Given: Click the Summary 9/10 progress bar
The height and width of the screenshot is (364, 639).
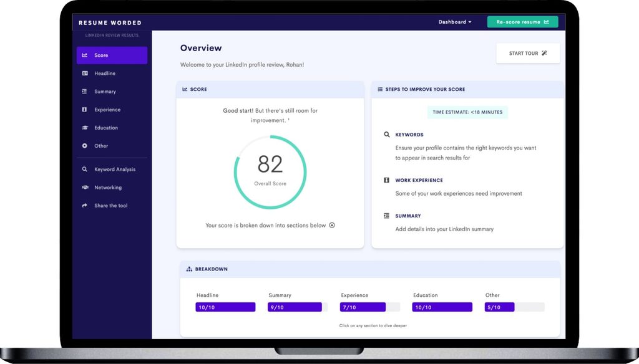Looking at the screenshot, I should coord(298,307).
